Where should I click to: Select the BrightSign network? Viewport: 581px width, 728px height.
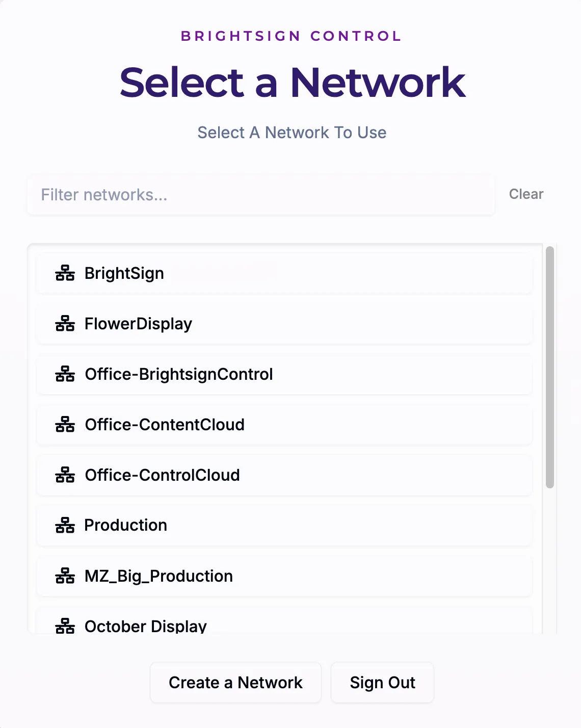284,273
